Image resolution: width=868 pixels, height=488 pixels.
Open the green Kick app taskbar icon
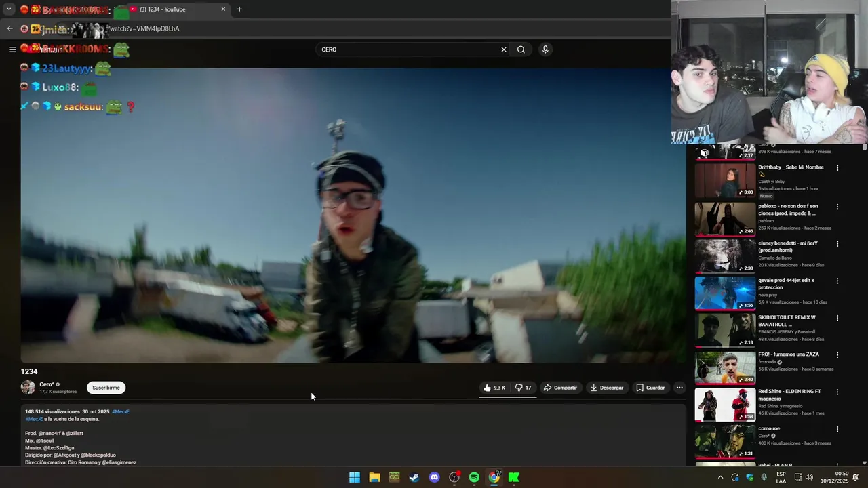point(514,477)
